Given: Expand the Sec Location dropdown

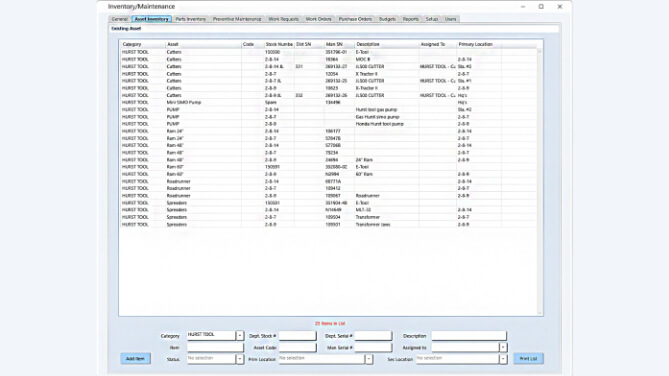Looking at the screenshot, I should pyautogui.click(x=503, y=359).
